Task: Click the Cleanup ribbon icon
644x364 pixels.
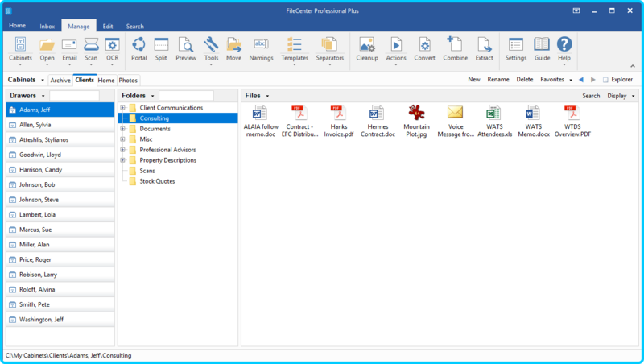Action: 367,49
